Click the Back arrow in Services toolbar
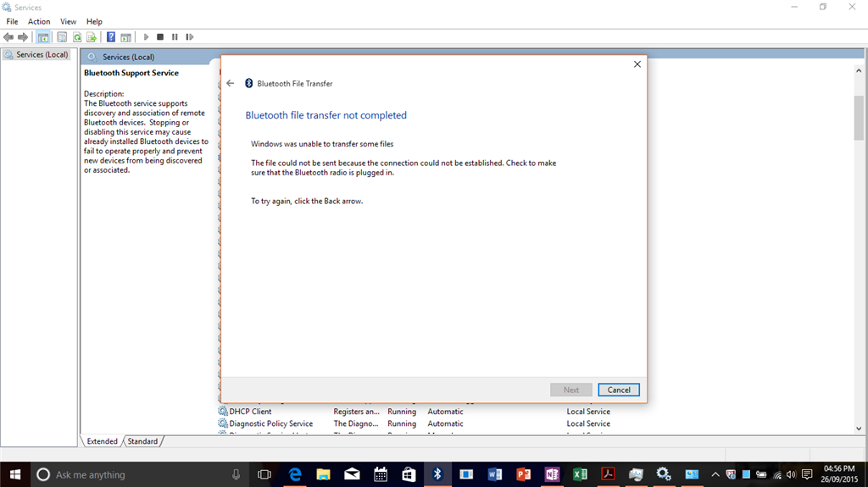868x487 pixels. click(8, 37)
